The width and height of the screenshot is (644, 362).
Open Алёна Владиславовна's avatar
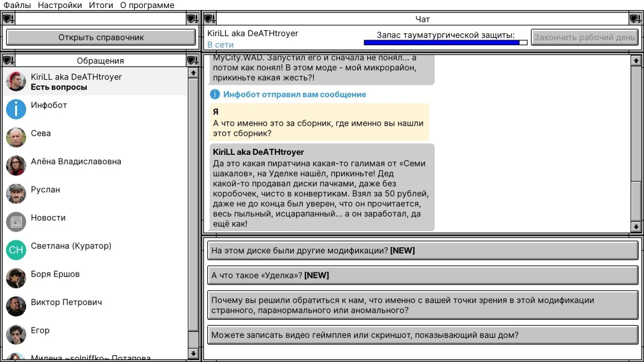point(16,166)
